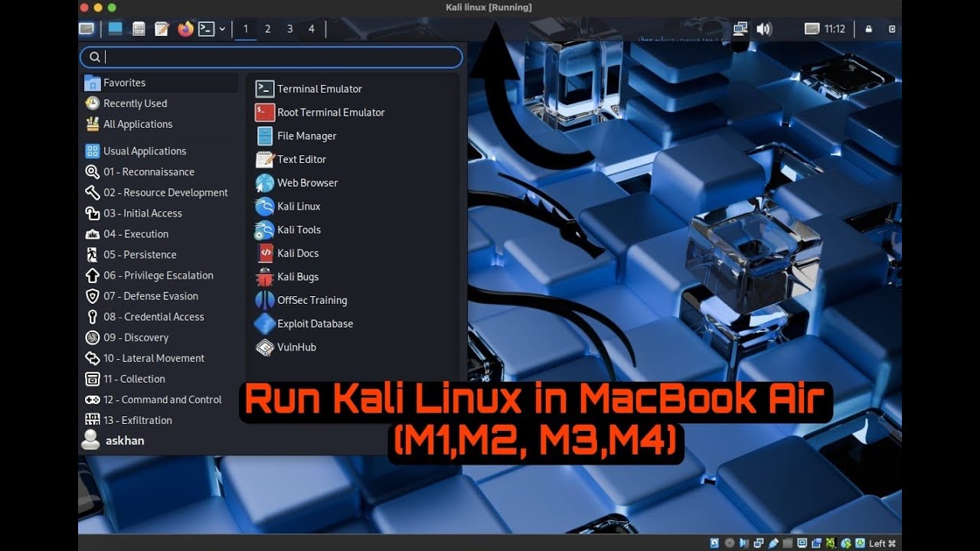Viewport: 980px width, 551px height.
Task: Open Terminal Emulator from Favorites list
Action: [x=309, y=89]
